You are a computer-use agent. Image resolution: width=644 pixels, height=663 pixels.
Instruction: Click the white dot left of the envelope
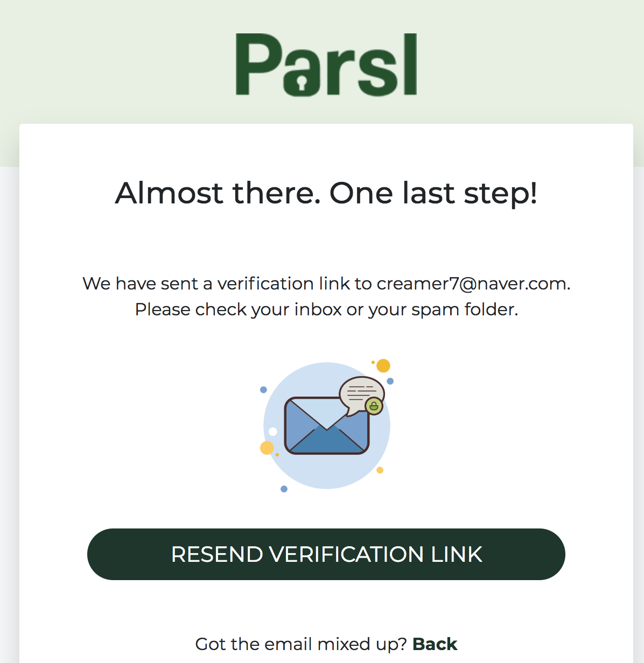(273, 432)
